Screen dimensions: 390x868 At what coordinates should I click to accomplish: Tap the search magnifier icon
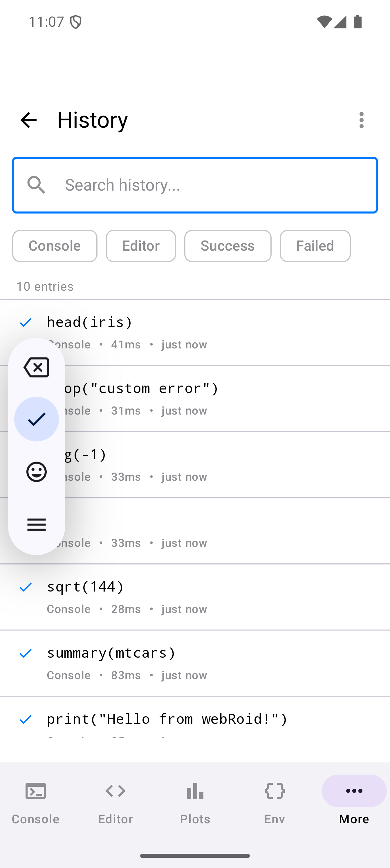(36, 185)
